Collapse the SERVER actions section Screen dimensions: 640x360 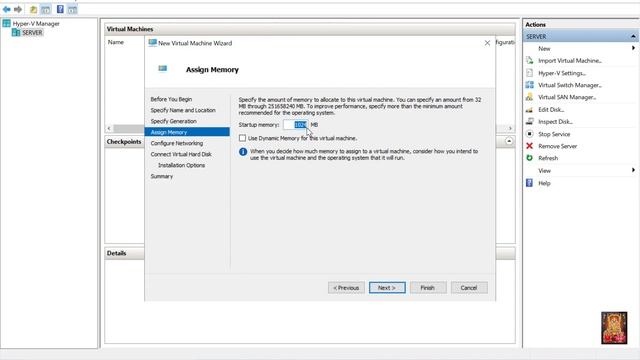click(633, 37)
